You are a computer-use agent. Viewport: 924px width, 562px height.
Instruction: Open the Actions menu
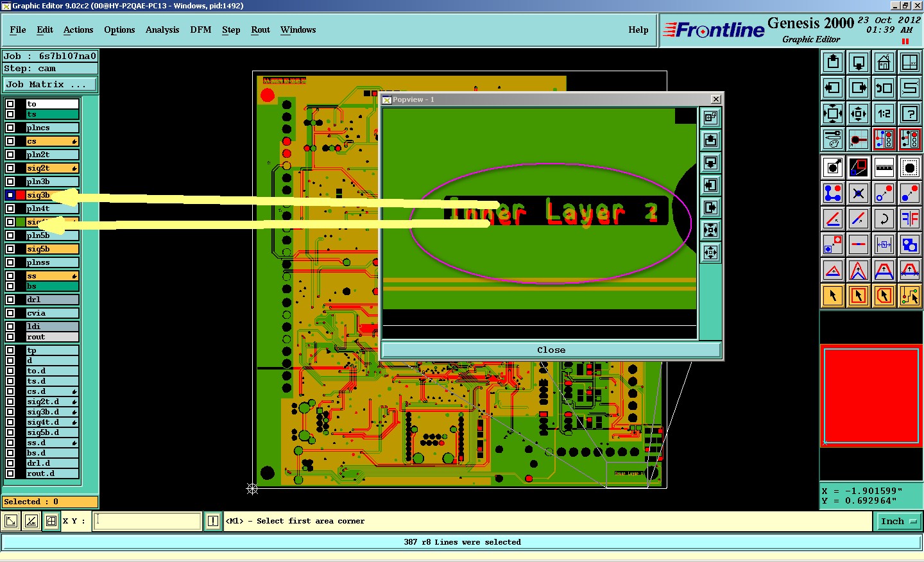(x=78, y=30)
